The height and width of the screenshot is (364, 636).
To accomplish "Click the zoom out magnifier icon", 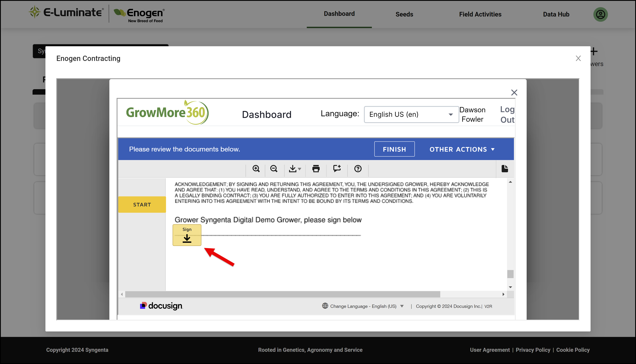I will tap(274, 169).
